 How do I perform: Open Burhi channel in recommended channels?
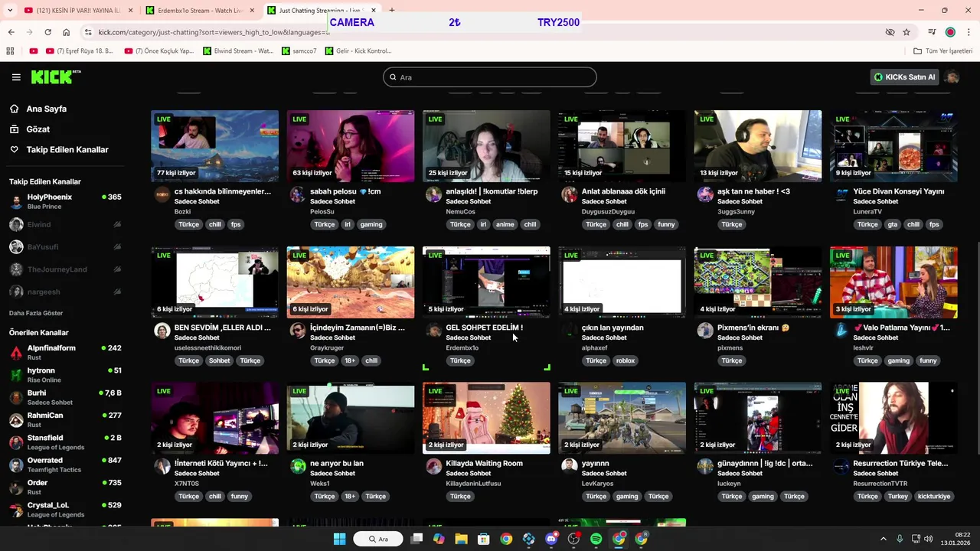pyautogui.click(x=64, y=397)
